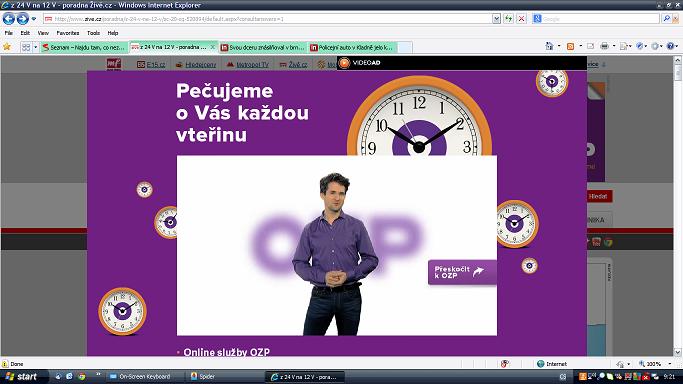Click the Print toolbar icon
The image size is (683, 384).
605,46
